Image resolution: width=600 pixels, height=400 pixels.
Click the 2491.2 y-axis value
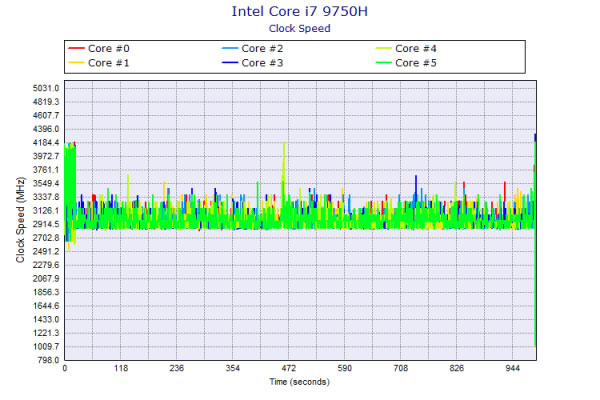click(46, 251)
